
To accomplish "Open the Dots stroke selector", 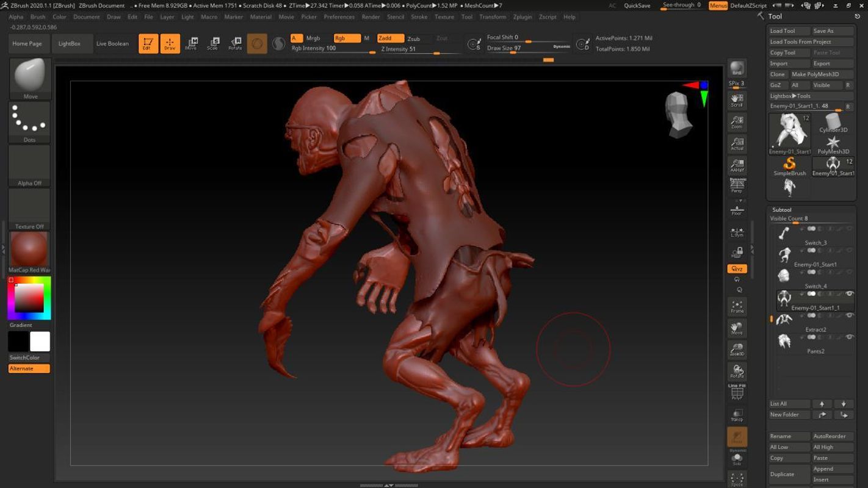I will pos(30,123).
